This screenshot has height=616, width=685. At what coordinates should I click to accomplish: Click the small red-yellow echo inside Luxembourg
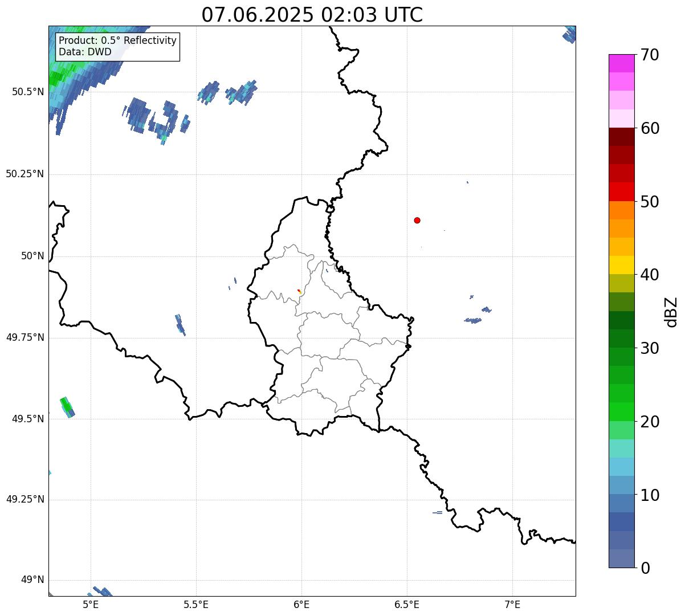299,291
